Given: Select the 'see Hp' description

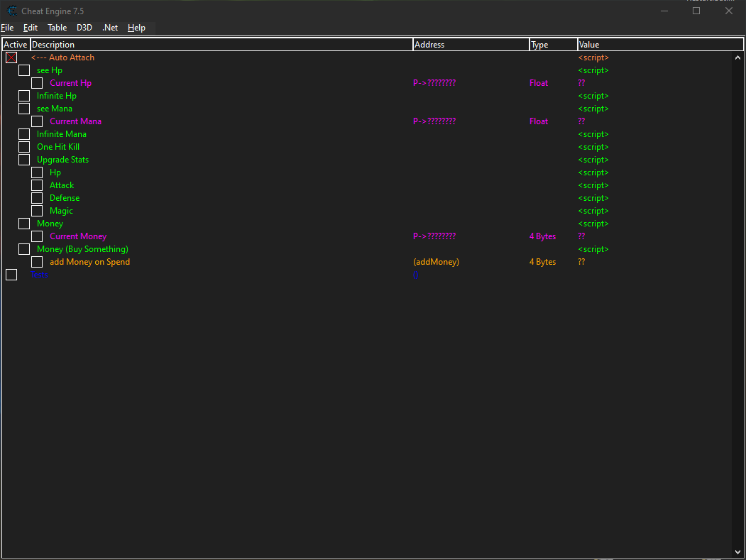Looking at the screenshot, I should pos(50,70).
